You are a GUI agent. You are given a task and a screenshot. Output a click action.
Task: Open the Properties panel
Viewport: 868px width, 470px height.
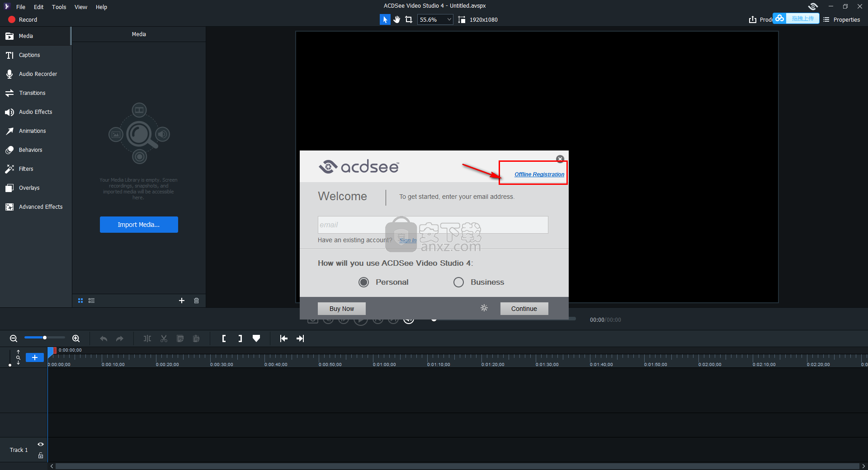(841, 19)
